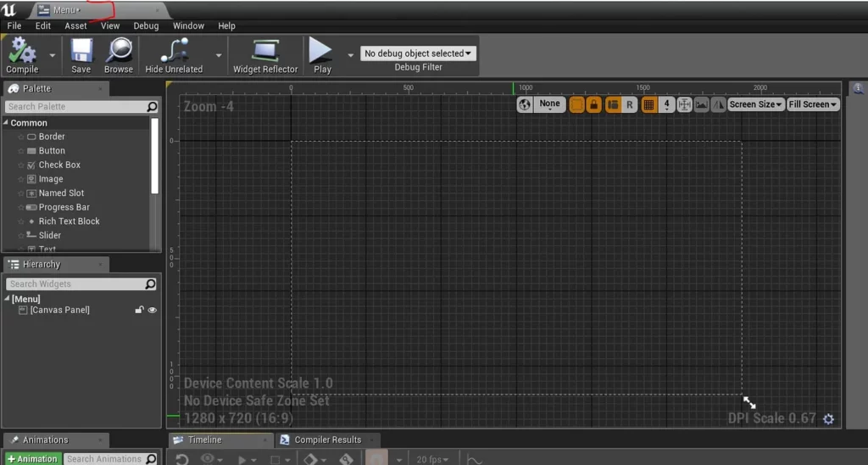
Task: Open the Screen Size dropdown
Action: click(755, 104)
